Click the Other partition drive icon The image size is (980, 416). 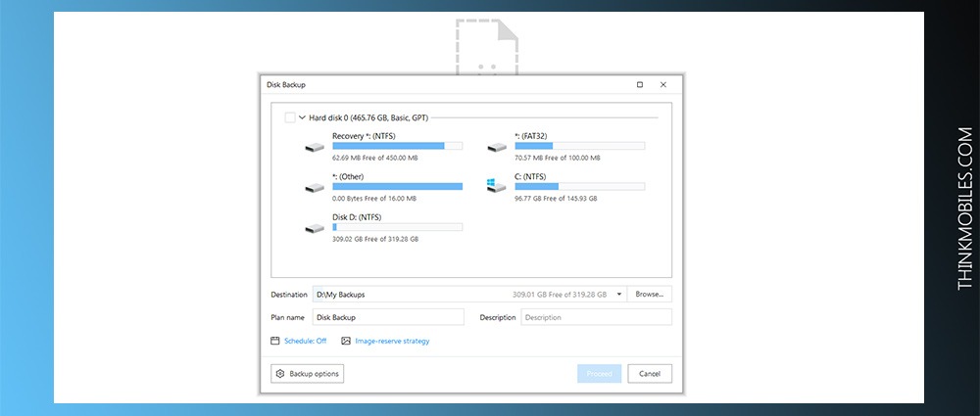pos(315,187)
